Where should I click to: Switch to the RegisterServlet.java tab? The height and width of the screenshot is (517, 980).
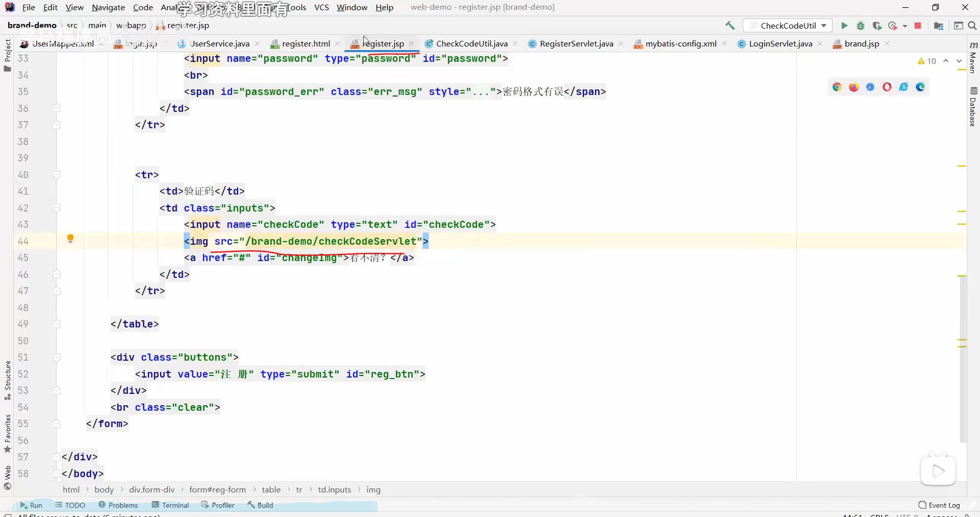tap(576, 44)
